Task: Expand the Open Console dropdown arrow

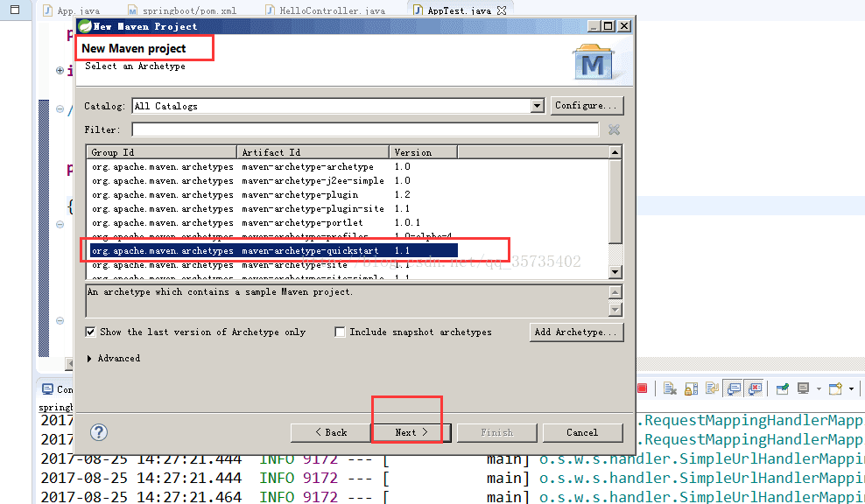Action: [851, 388]
